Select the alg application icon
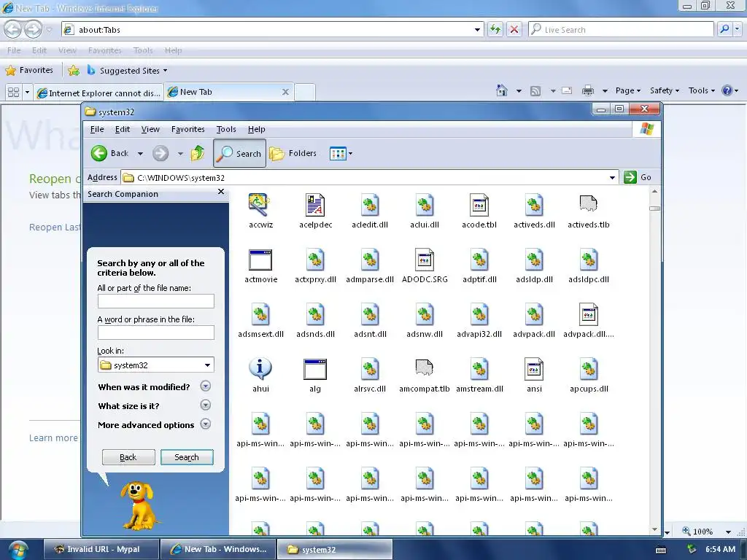Image resolution: width=747 pixels, height=560 pixels. tap(315, 369)
